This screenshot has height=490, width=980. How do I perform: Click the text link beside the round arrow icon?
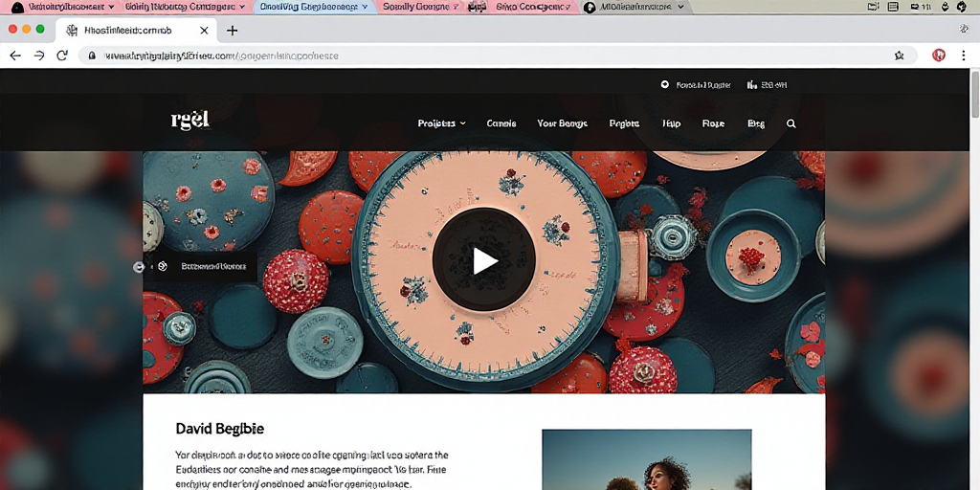tap(703, 85)
